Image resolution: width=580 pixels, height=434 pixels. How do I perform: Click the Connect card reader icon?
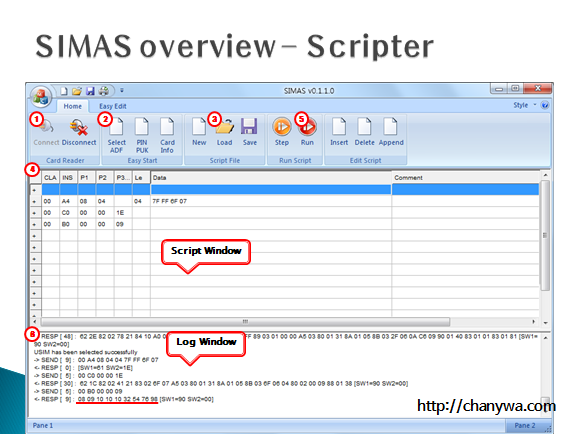46,132
